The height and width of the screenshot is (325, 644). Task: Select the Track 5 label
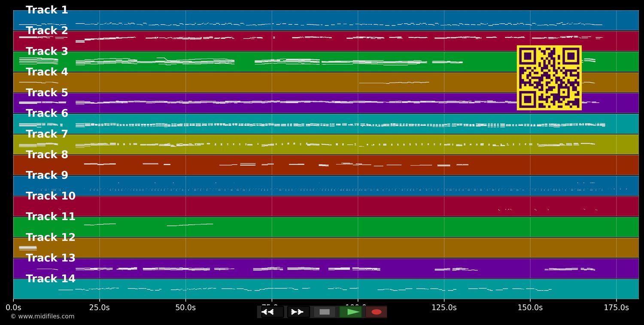point(47,92)
